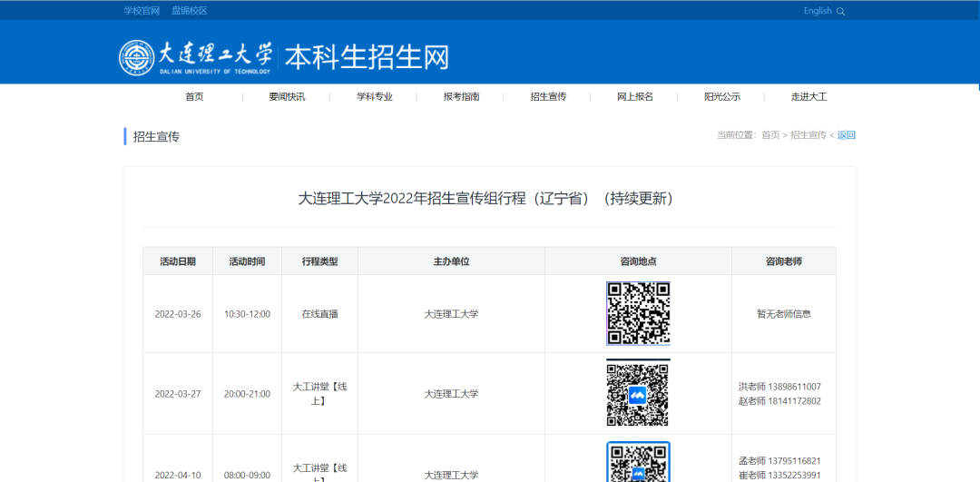Viewport: 980px width, 482px height.
Task: Click the 主办单位 column header
Action: point(451,261)
